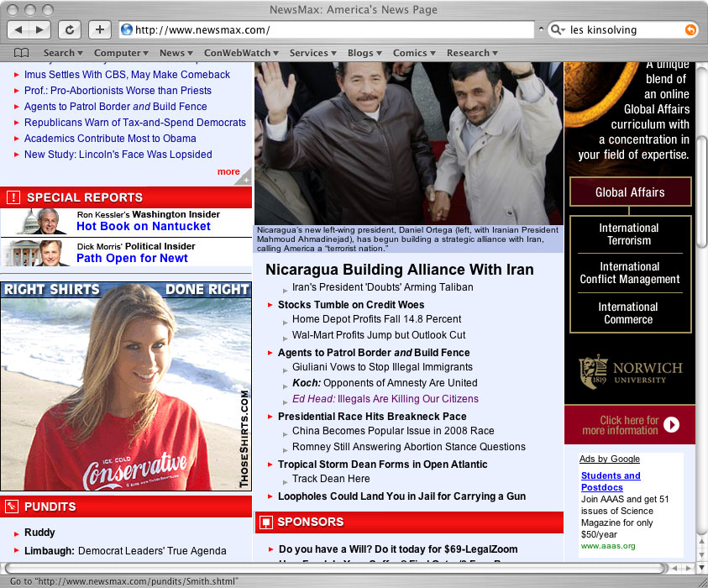The image size is (708, 588).
Task: Open the LegalZoom Will sponsor link
Action: (x=398, y=549)
